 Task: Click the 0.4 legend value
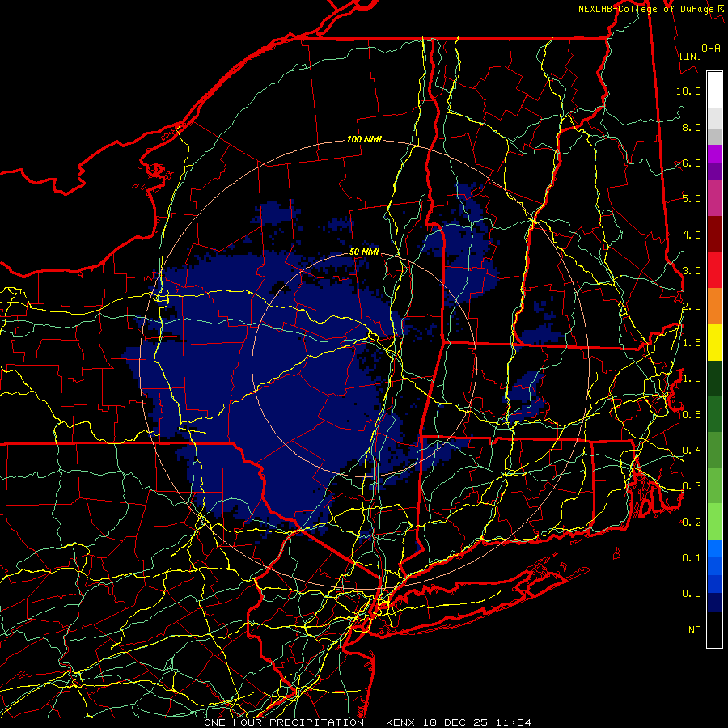pos(692,450)
